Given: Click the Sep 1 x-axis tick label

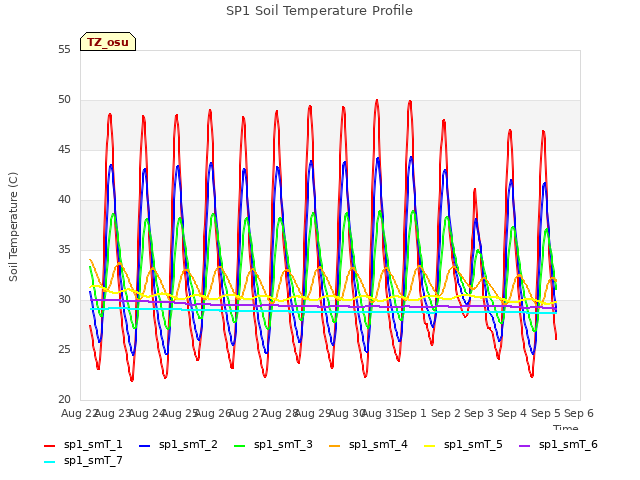Looking at the screenshot, I should [x=412, y=413].
